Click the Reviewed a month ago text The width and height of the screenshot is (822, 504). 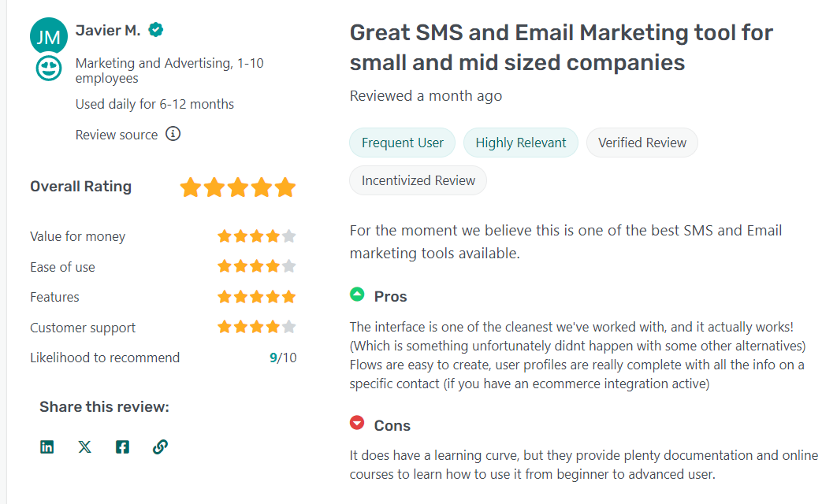pos(426,95)
